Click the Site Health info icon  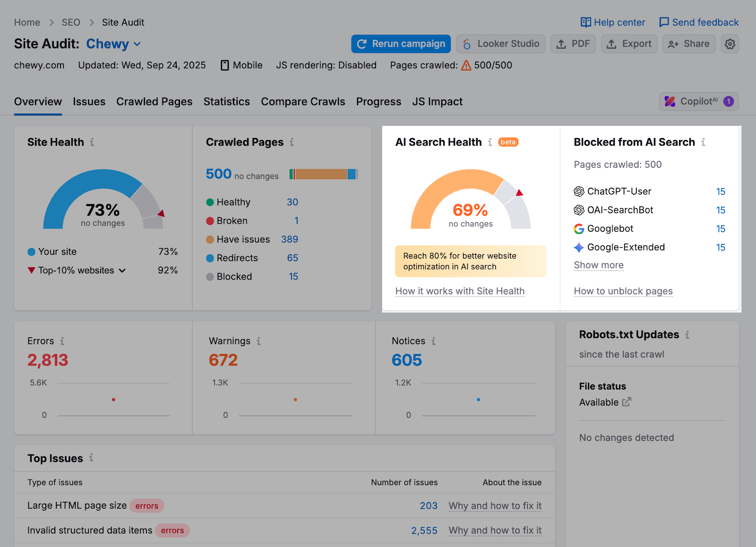[x=93, y=142]
